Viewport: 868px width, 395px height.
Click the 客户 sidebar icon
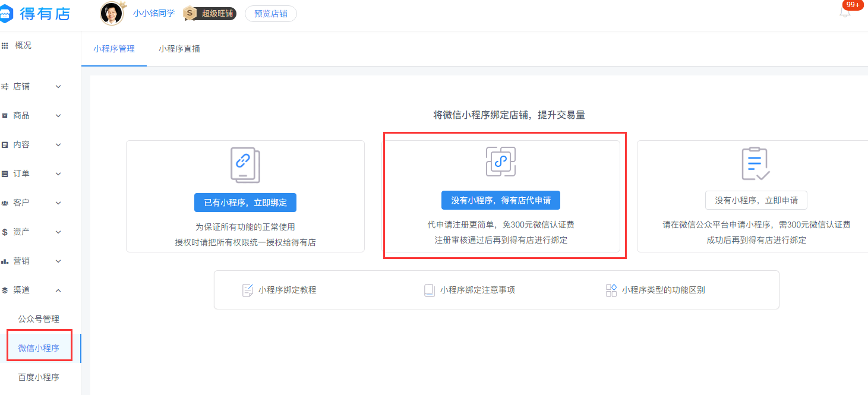(5, 203)
